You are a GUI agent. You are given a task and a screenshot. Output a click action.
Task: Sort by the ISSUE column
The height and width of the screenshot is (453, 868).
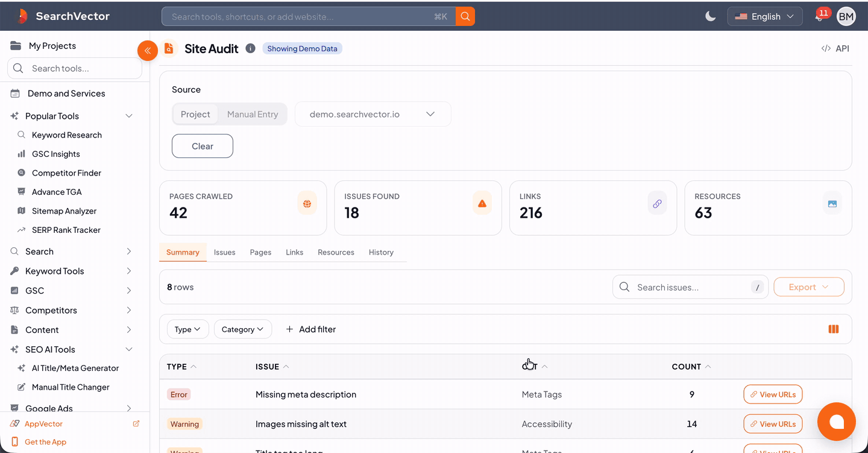pos(272,367)
